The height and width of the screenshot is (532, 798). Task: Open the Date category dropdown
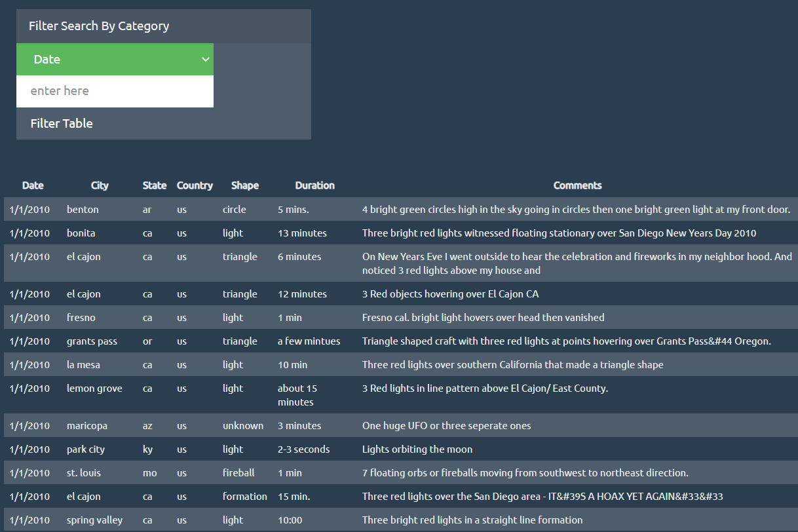115,60
